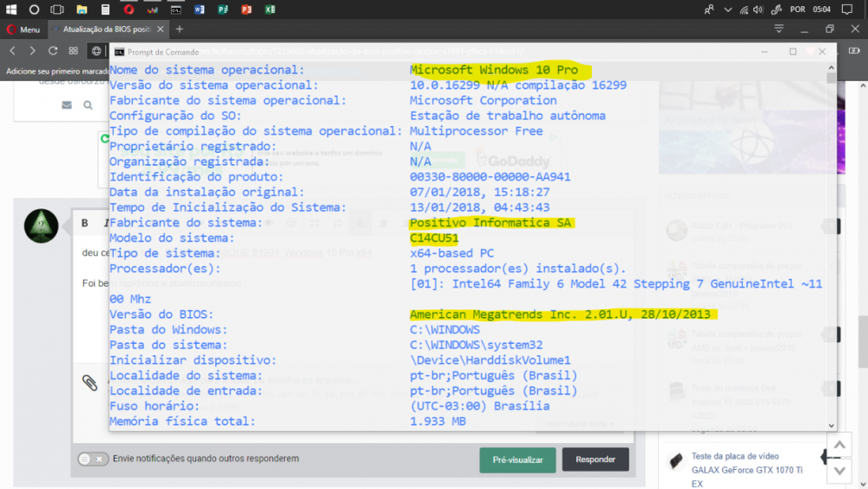Reload the current page
Viewport: 868px width, 489px height.
[x=53, y=50]
